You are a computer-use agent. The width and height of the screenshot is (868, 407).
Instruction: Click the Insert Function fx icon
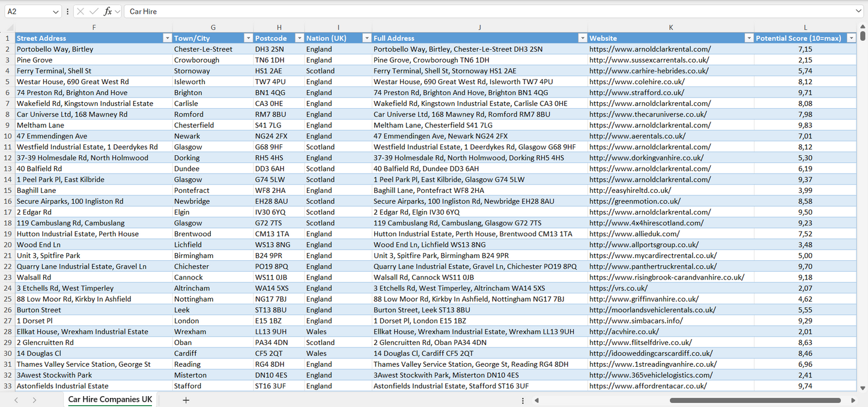tap(108, 11)
